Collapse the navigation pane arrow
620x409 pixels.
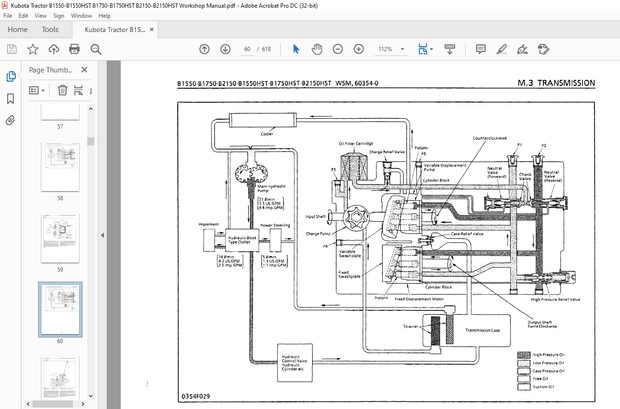102,235
